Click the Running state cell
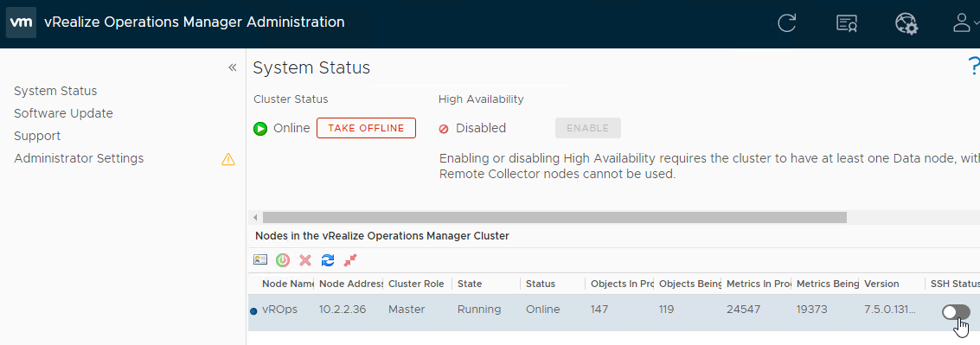This screenshot has width=980, height=345. click(x=479, y=310)
